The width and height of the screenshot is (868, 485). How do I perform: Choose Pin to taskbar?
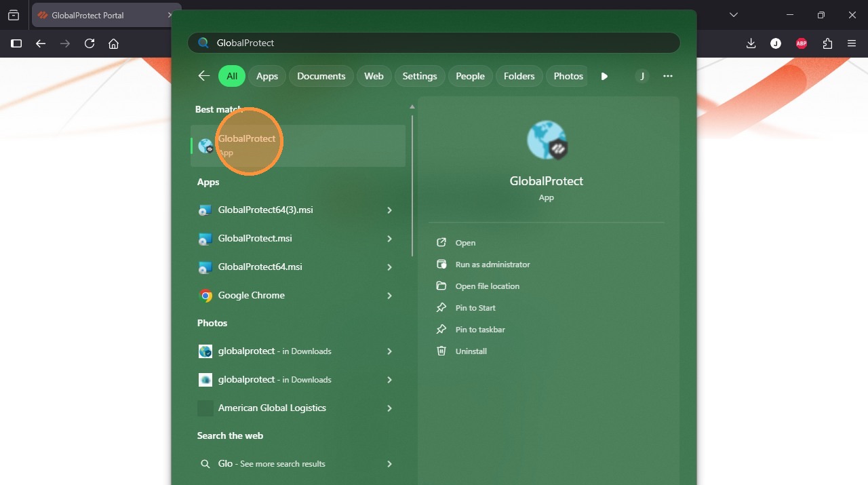(480, 330)
